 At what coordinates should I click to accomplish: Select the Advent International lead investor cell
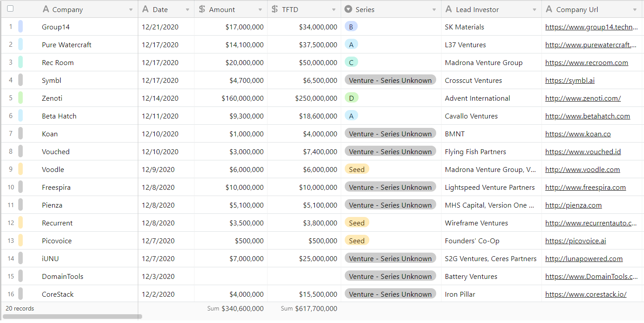click(491, 98)
